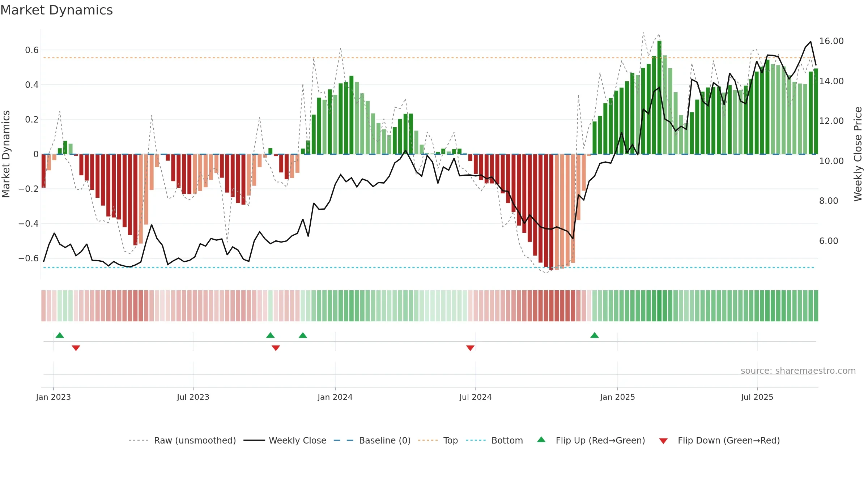Click the Flip Down marker just before Jul 2024
The height and width of the screenshot is (488, 868).
(x=471, y=348)
